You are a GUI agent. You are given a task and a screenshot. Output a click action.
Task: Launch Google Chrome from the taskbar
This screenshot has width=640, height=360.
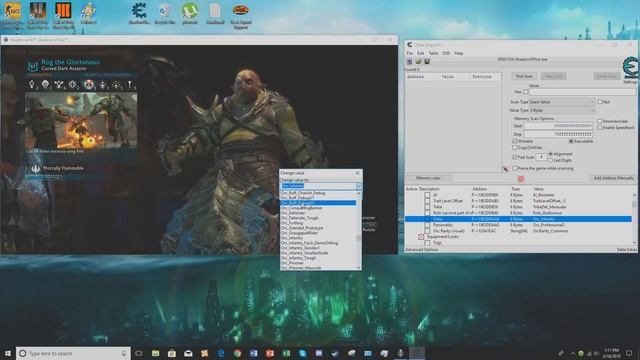(237, 353)
